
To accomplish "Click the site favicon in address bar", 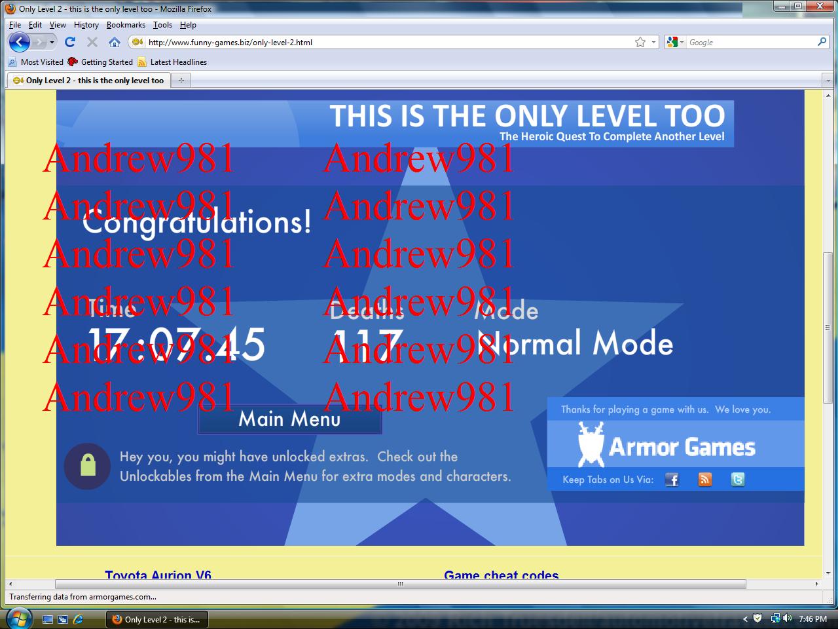I will pyautogui.click(x=137, y=42).
